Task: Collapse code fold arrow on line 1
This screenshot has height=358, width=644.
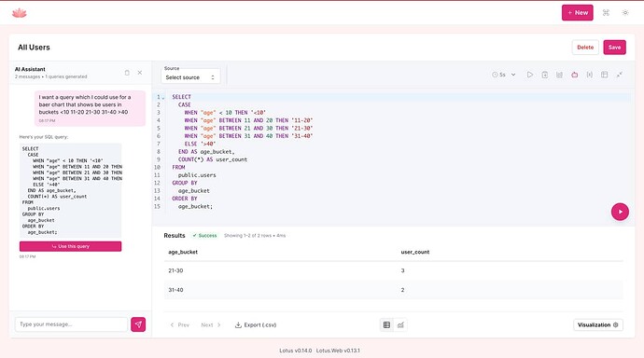Action: [x=163, y=98]
